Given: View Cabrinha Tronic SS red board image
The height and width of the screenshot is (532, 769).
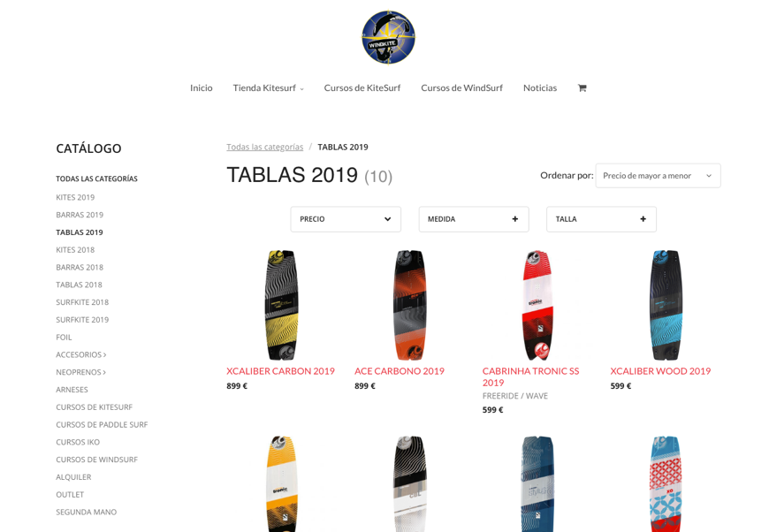Looking at the screenshot, I should (x=537, y=305).
